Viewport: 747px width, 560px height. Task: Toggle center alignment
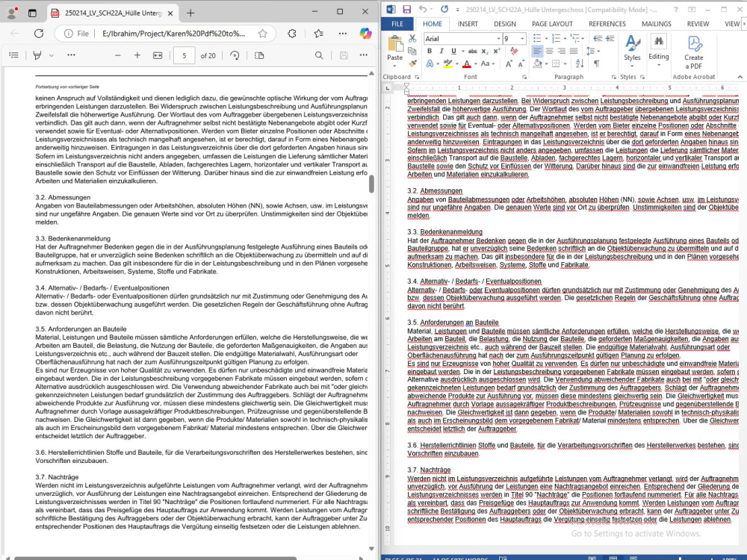[x=549, y=51]
